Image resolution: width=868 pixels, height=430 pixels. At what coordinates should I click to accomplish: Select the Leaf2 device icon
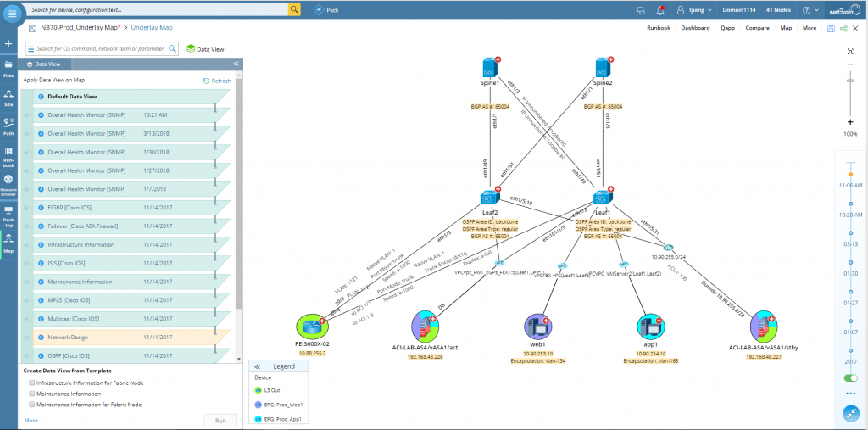pyautogui.click(x=489, y=198)
